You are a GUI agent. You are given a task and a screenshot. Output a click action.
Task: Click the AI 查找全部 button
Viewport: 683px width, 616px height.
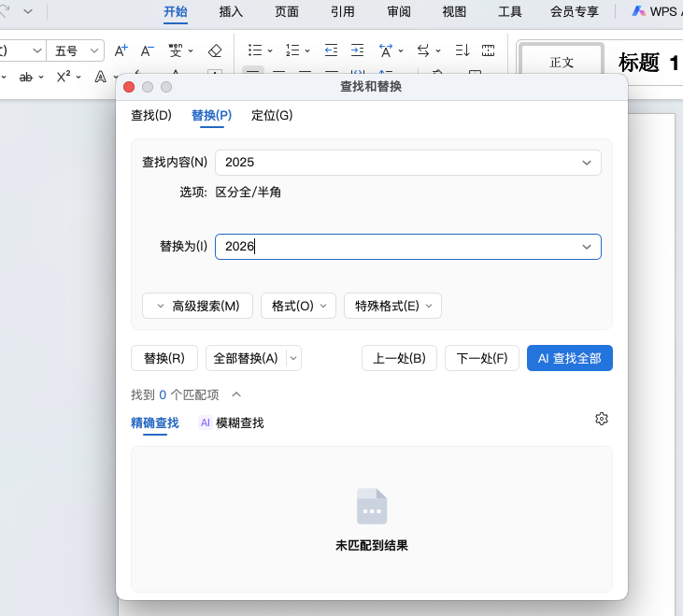(570, 358)
